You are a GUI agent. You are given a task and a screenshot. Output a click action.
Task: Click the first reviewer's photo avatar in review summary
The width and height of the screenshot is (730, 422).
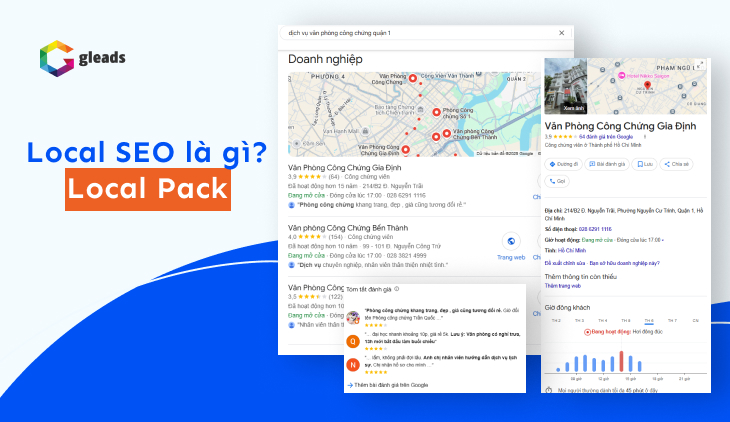(353, 318)
